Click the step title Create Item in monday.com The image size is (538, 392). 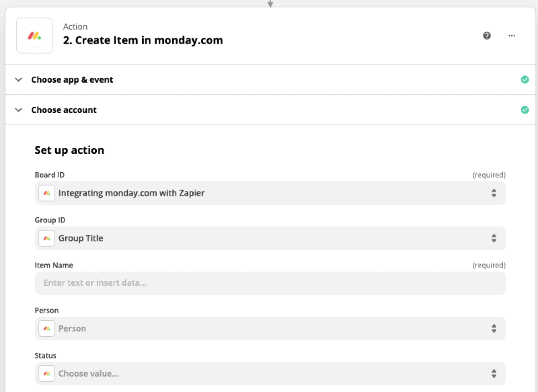[x=143, y=40]
